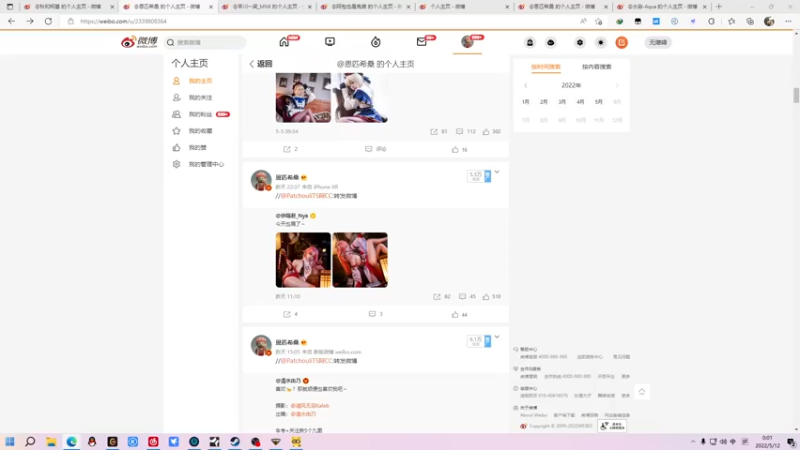800x450 pixels.
Task: Go back with the 返回 link
Action: pyautogui.click(x=261, y=64)
